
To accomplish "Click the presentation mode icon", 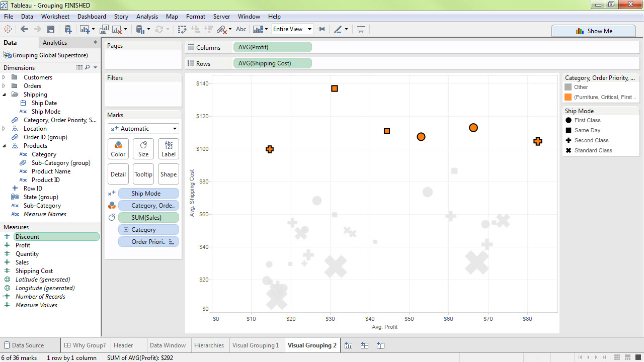I will [361, 29].
